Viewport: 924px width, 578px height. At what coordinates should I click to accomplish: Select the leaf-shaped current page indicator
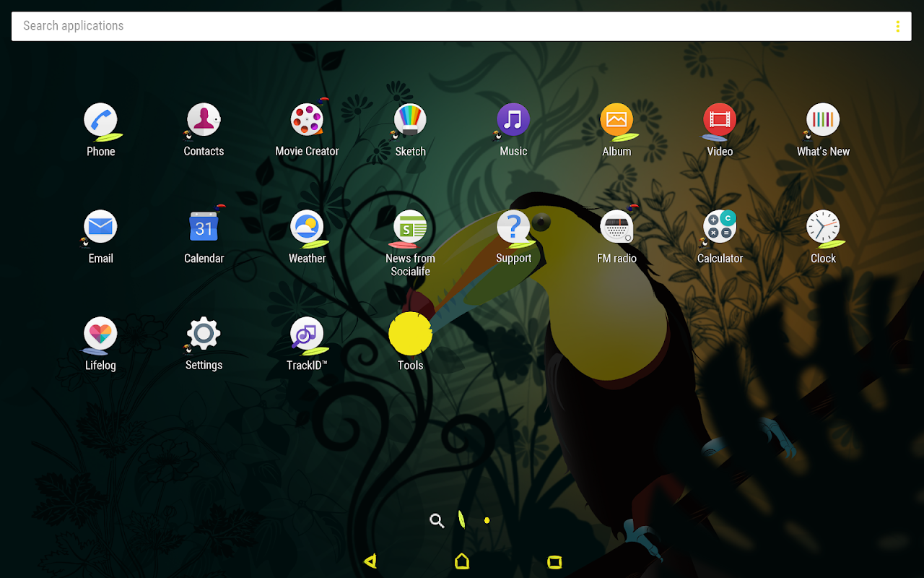click(462, 519)
